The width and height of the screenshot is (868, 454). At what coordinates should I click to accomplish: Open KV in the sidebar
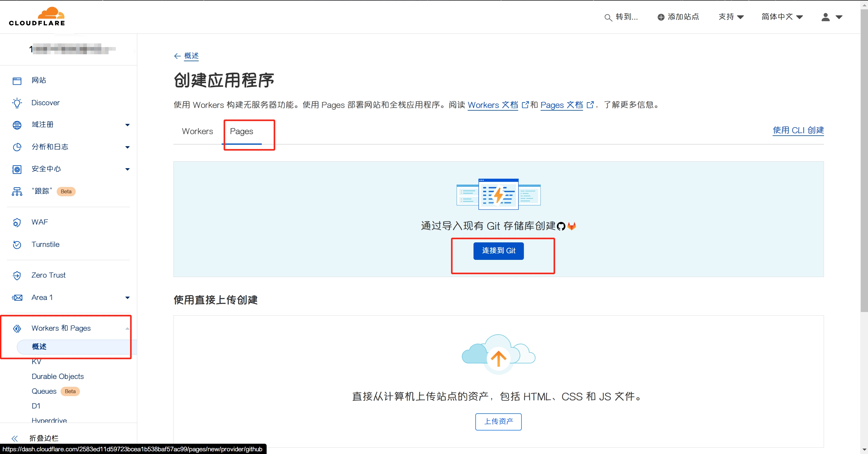click(36, 362)
